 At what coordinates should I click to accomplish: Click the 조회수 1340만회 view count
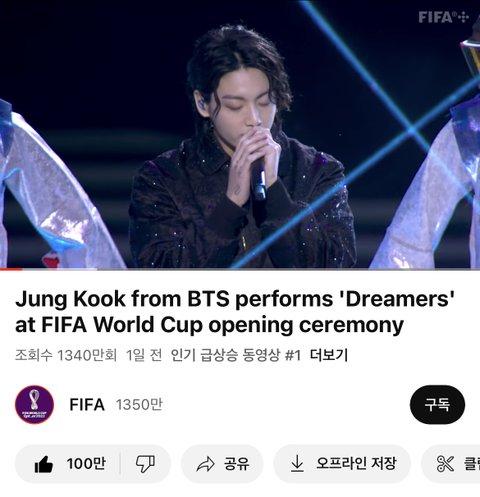tap(66, 355)
